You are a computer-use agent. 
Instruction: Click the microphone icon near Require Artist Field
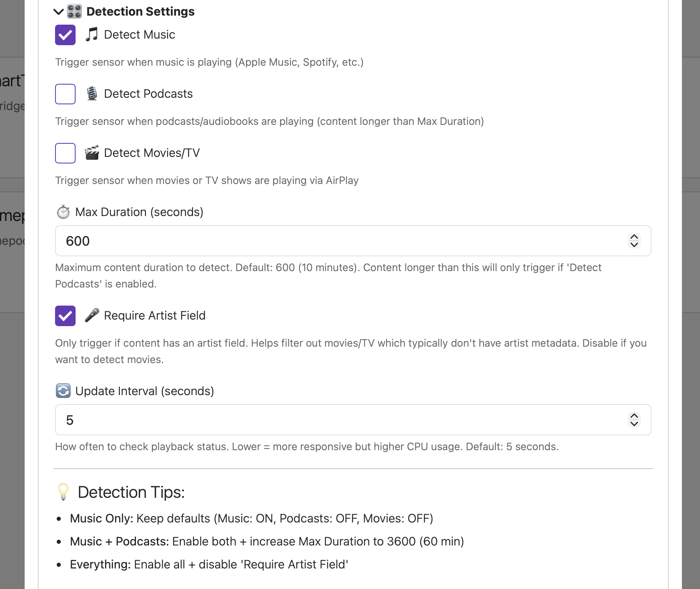pyautogui.click(x=92, y=315)
